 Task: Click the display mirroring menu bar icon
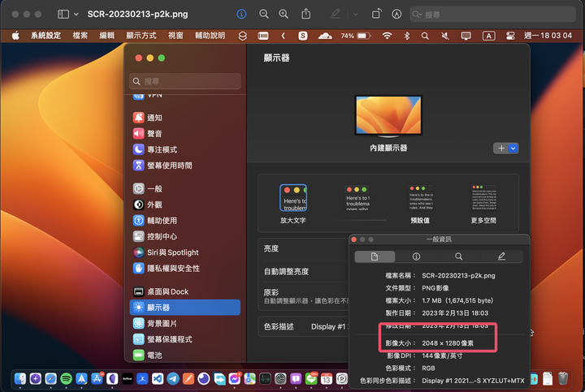[466, 36]
